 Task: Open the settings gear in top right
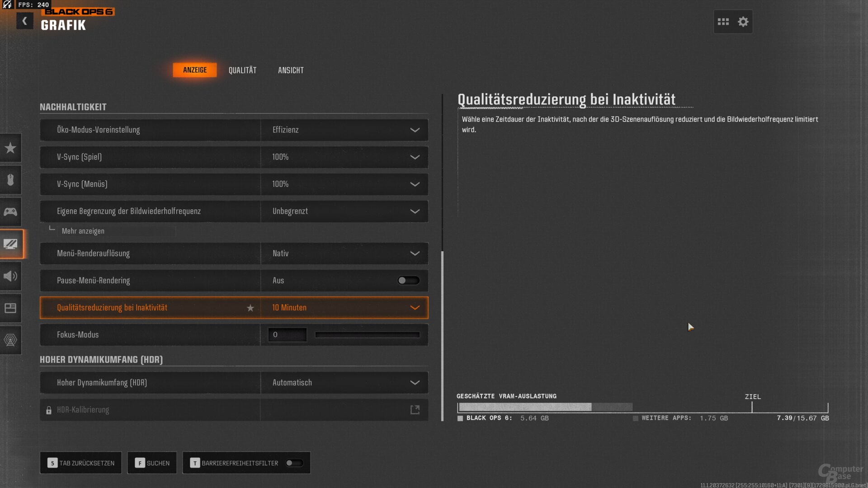coord(742,21)
